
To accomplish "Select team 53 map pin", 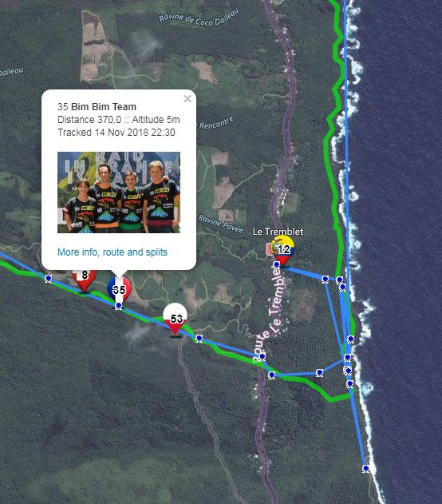I will [x=175, y=319].
